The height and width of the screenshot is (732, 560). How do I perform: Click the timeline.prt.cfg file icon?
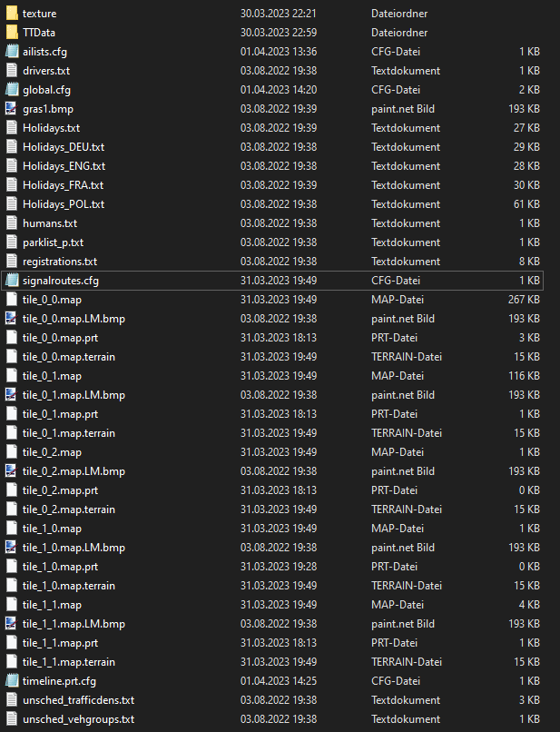pyautogui.click(x=12, y=681)
